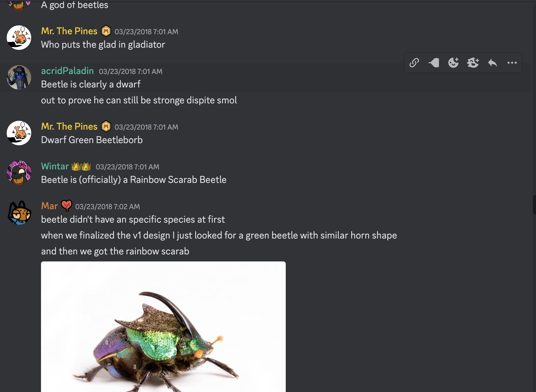Click timestamp on Mar's message

[x=107, y=207]
